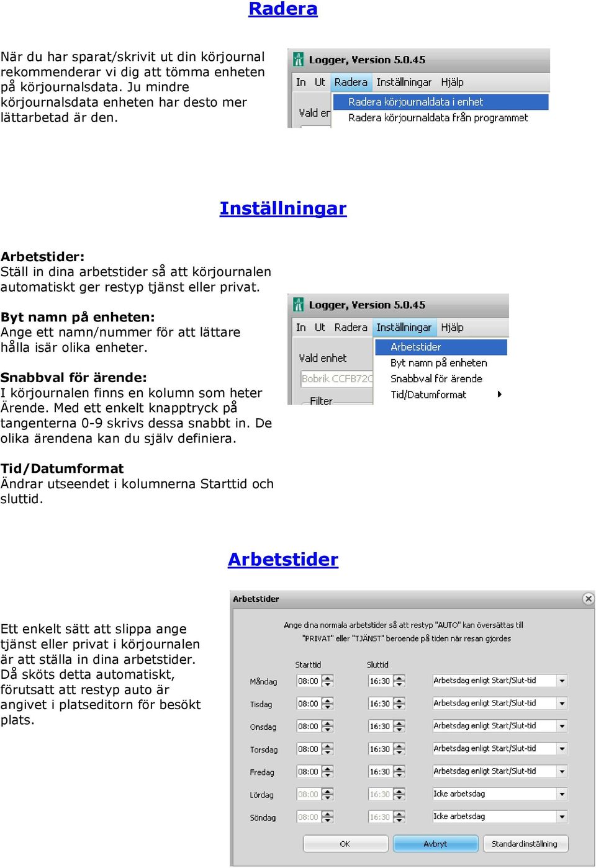Open Radera menu in first screenshot
Viewport: 596px width, 868px height.
pyautogui.click(x=351, y=82)
